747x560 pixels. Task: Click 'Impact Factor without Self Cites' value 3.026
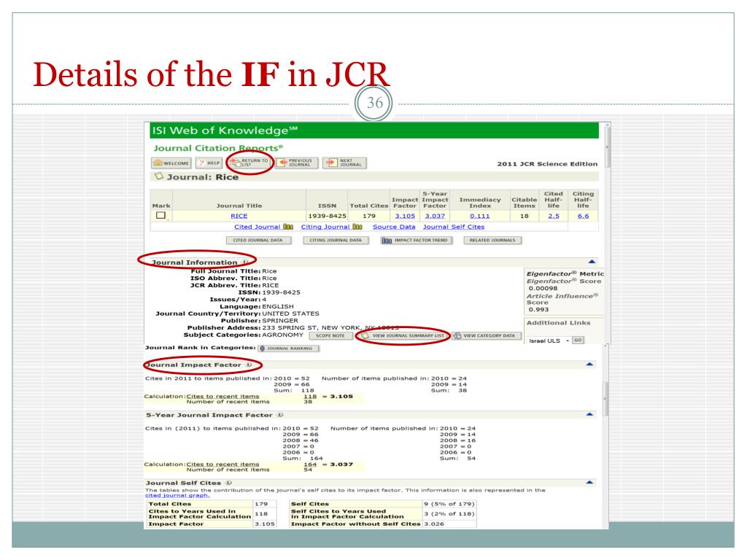click(434, 524)
